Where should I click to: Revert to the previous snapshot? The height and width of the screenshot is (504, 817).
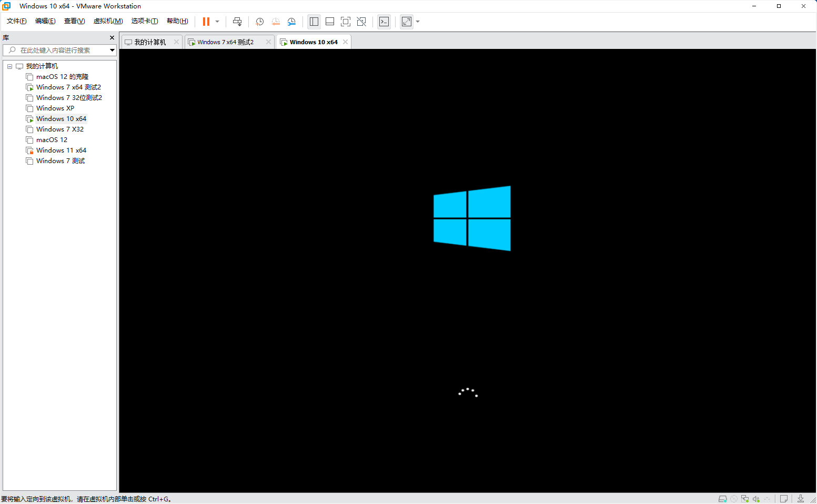(276, 22)
